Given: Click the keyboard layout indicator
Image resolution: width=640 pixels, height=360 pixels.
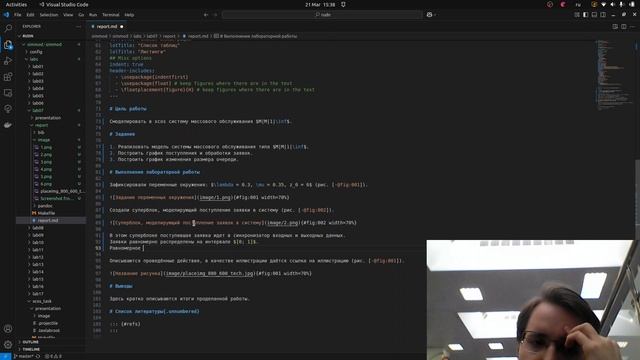Looking at the screenshot, I should click(578, 4).
